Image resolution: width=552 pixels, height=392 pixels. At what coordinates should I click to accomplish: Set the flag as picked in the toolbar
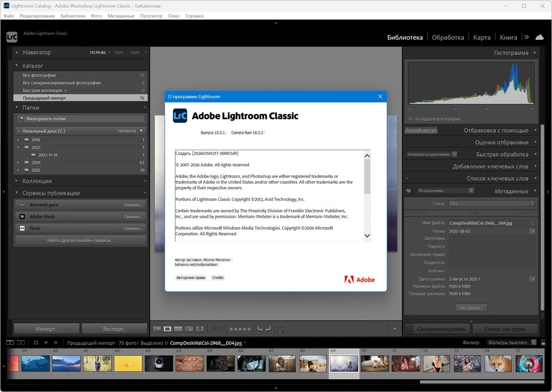(215, 329)
